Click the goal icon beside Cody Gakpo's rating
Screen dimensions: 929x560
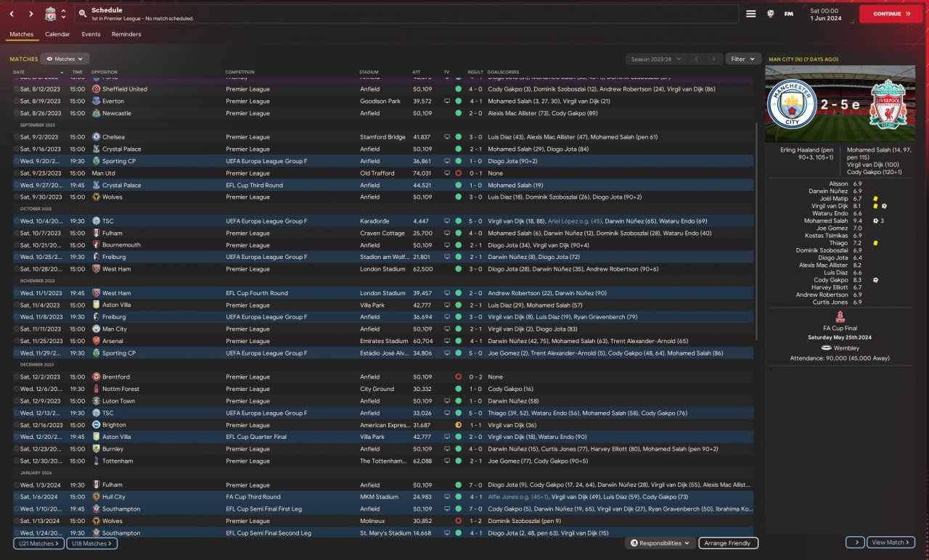tap(876, 280)
